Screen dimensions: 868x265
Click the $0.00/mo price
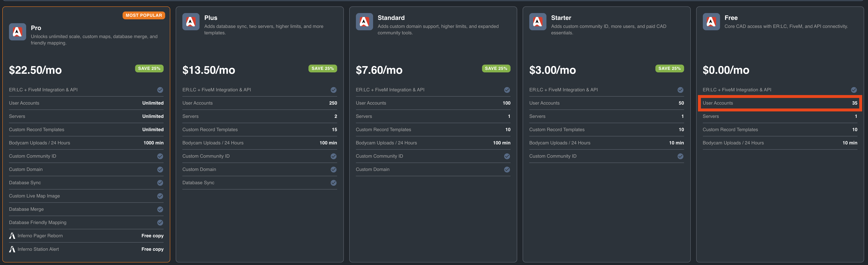coord(726,70)
